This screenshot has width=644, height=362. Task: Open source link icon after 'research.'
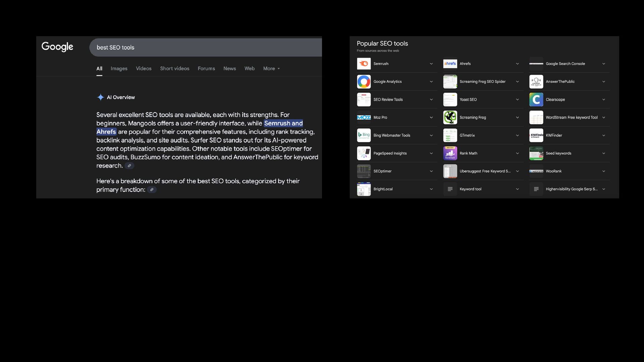pos(129,166)
